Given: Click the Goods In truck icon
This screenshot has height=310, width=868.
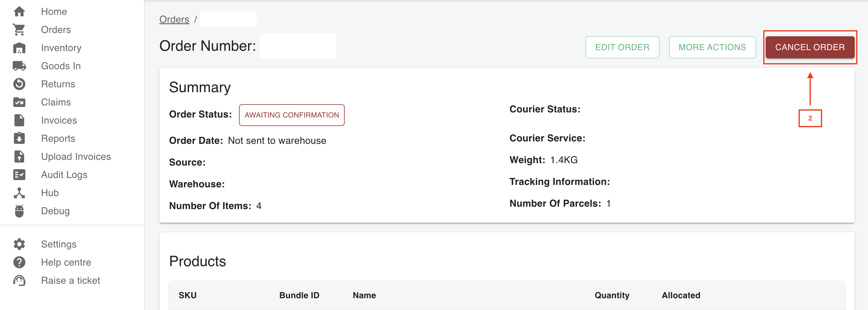Looking at the screenshot, I should coord(19,66).
